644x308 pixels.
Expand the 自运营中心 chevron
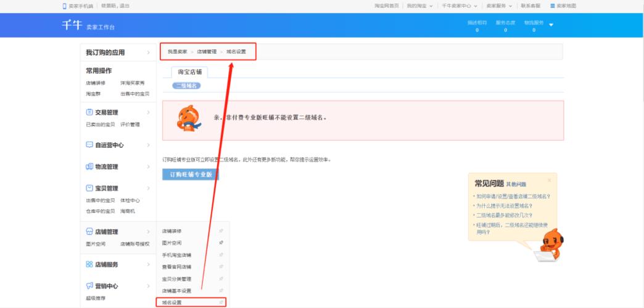pos(148,145)
